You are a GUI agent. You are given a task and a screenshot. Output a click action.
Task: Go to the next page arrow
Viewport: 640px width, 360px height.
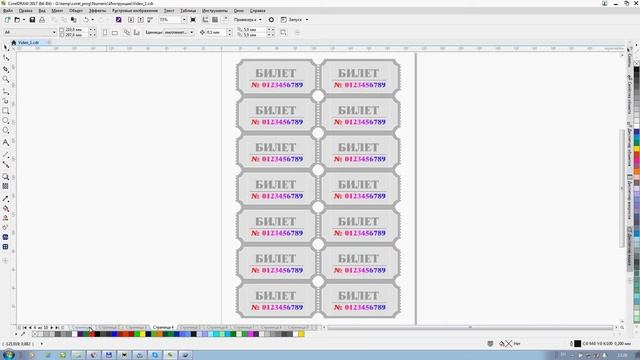coord(52,327)
